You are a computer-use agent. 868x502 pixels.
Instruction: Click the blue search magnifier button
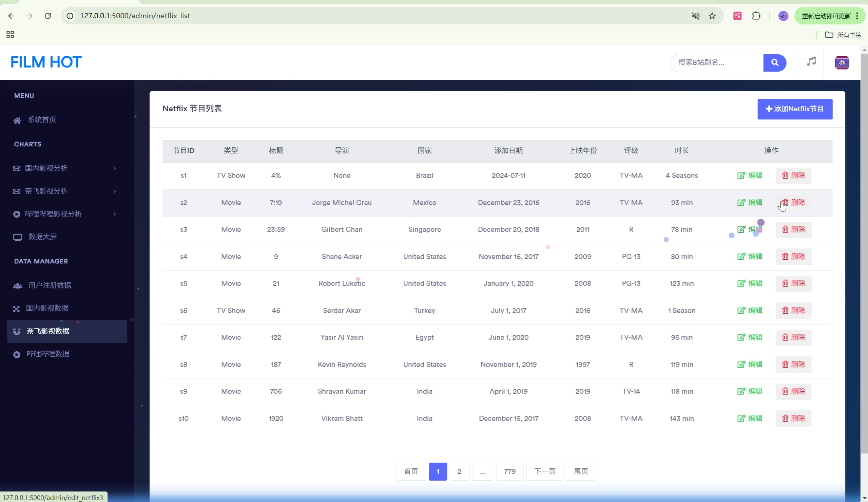point(774,62)
